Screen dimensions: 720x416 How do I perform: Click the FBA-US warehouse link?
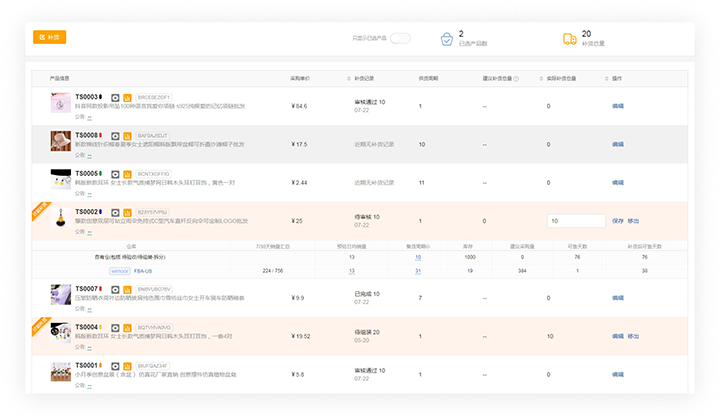click(143, 270)
